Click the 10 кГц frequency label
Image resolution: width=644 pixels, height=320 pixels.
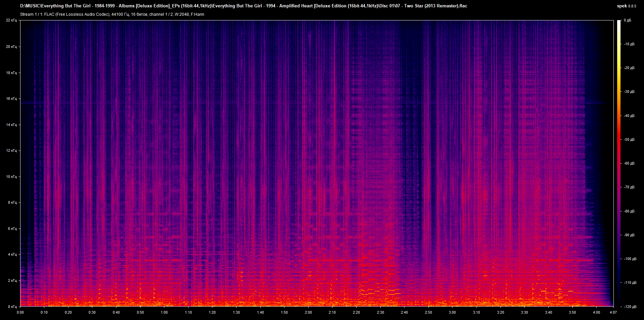click(x=11, y=177)
